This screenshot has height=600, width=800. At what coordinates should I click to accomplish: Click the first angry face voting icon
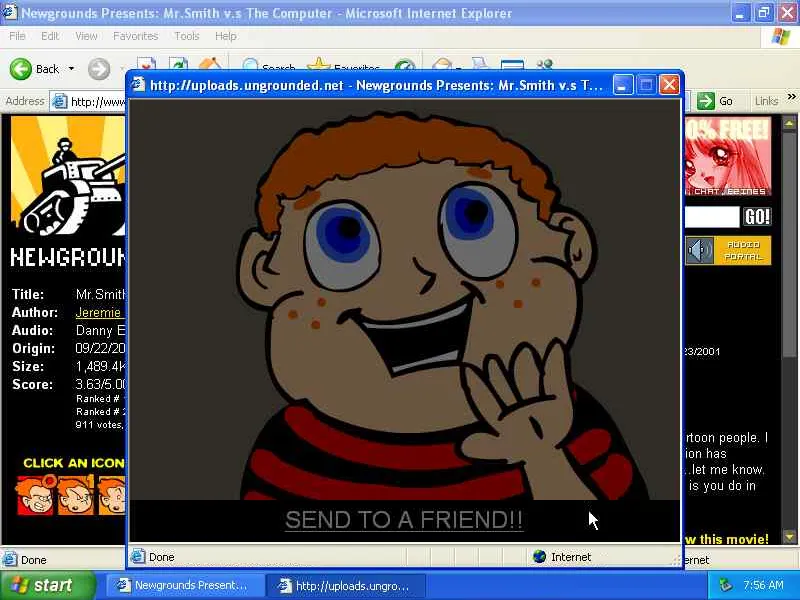pos(35,495)
